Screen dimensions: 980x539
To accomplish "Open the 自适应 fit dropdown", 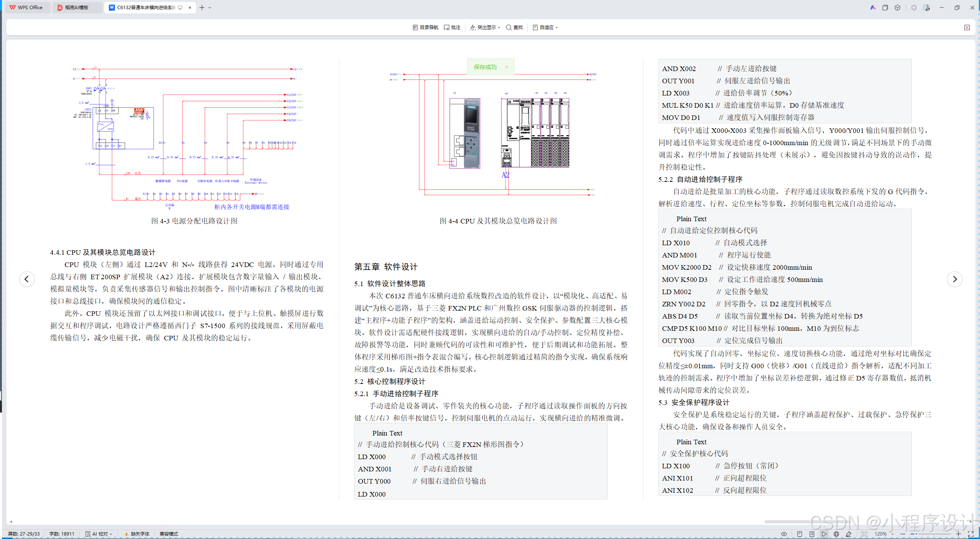I will 545,28.
